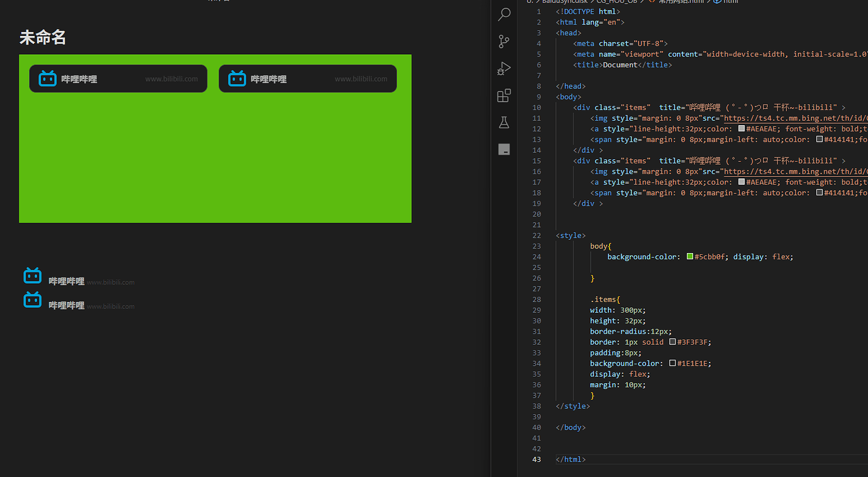Open the Testing beaker panel
Viewport: 868px width, 477px height.
503,122
